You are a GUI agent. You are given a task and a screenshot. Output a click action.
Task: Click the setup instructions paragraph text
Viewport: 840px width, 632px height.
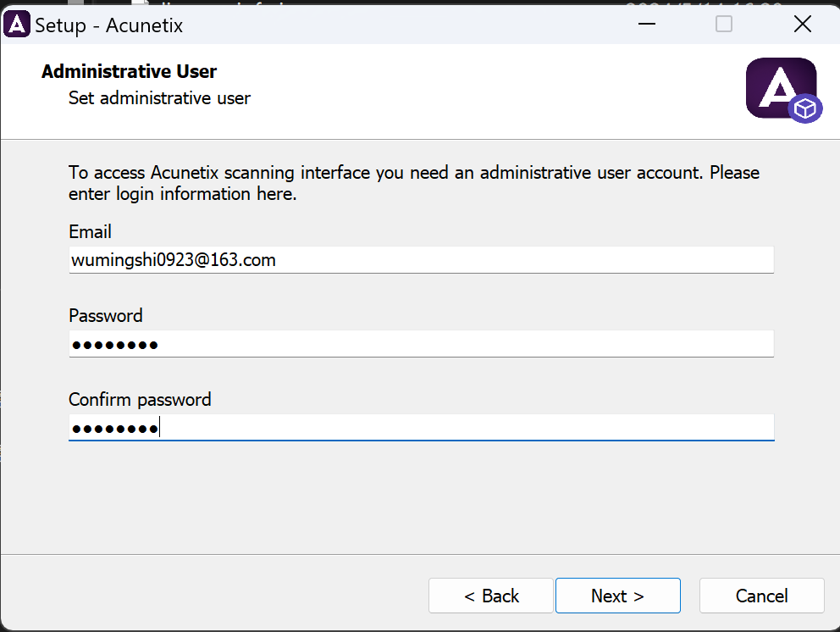[x=413, y=182]
